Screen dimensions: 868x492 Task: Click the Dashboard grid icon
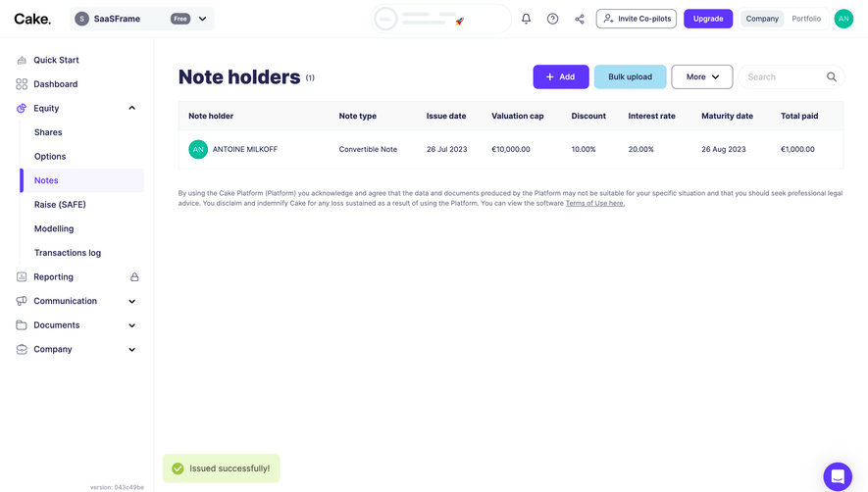point(22,84)
